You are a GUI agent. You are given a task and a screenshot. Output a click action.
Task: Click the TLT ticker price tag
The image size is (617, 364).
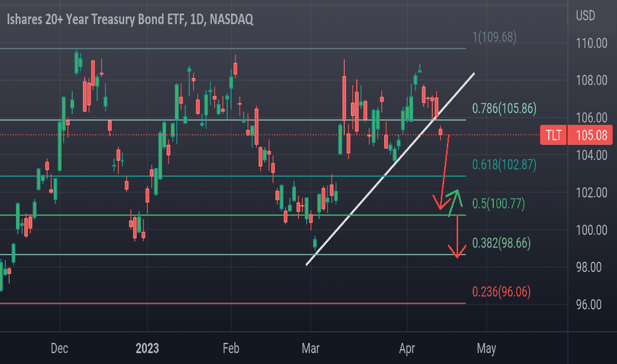(x=553, y=136)
